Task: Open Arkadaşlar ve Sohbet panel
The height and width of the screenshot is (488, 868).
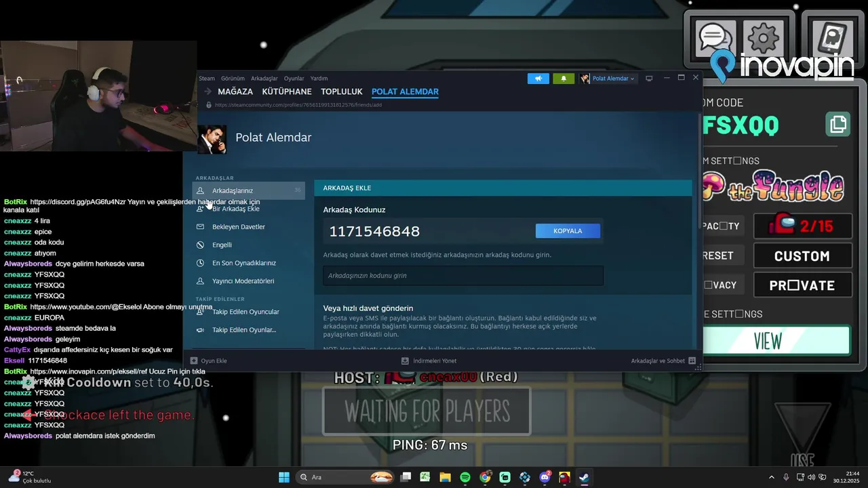Action: 663,361
